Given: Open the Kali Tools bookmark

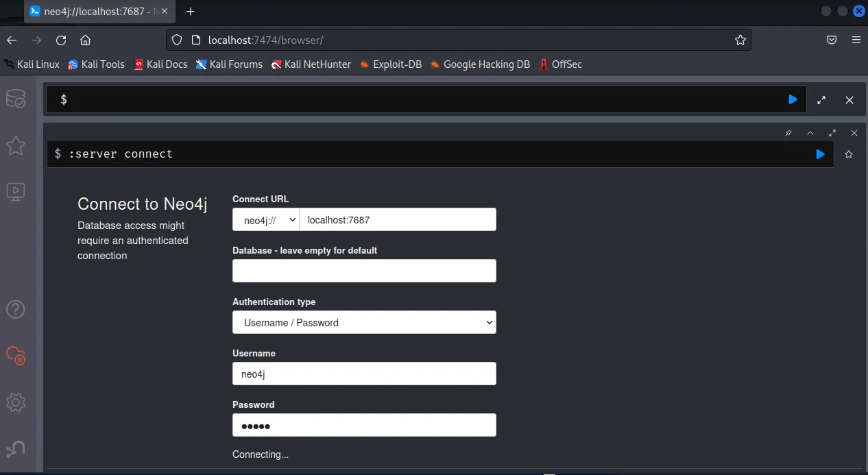Looking at the screenshot, I should pos(96,64).
